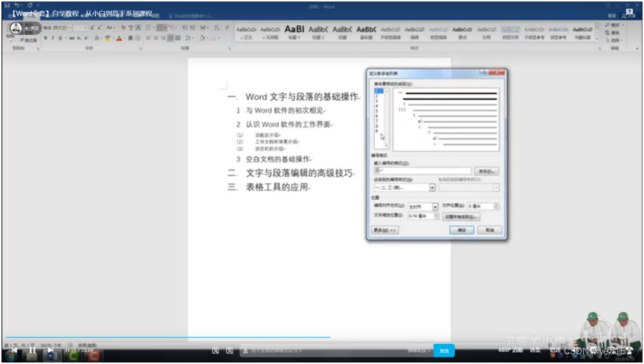Click the next video button
This screenshot has height=364, width=644.
(x=50, y=351)
